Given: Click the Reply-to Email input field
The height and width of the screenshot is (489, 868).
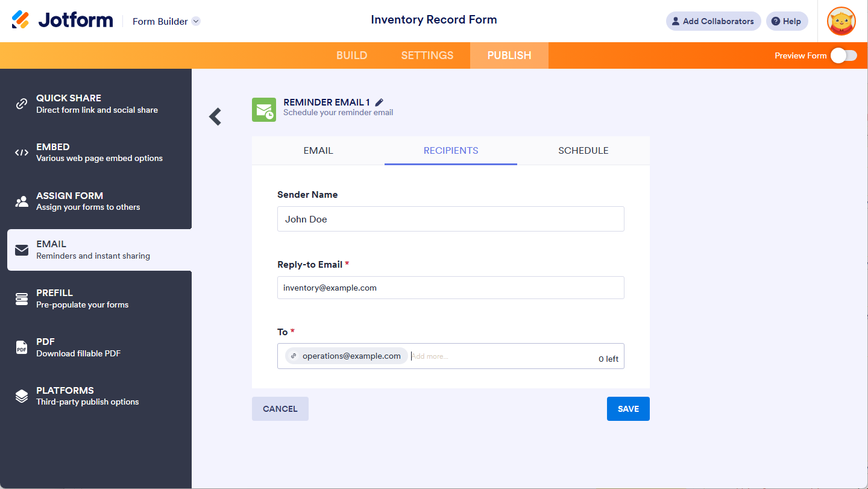Looking at the screenshot, I should [x=450, y=288].
